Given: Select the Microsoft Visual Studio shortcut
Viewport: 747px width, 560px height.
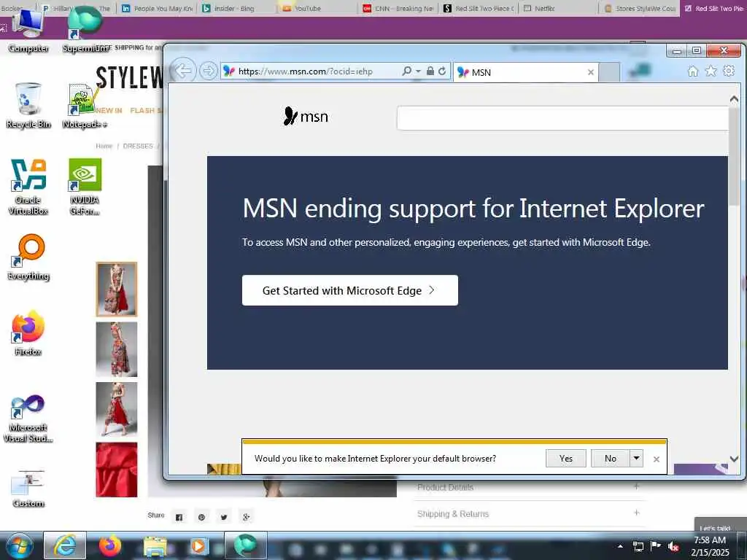Looking at the screenshot, I should [28, 418].
